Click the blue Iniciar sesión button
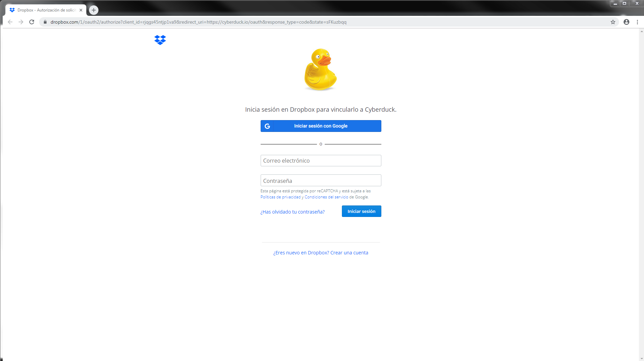This screenshot has height=361, width=644. pyautogui.click(x=361, y=211)
